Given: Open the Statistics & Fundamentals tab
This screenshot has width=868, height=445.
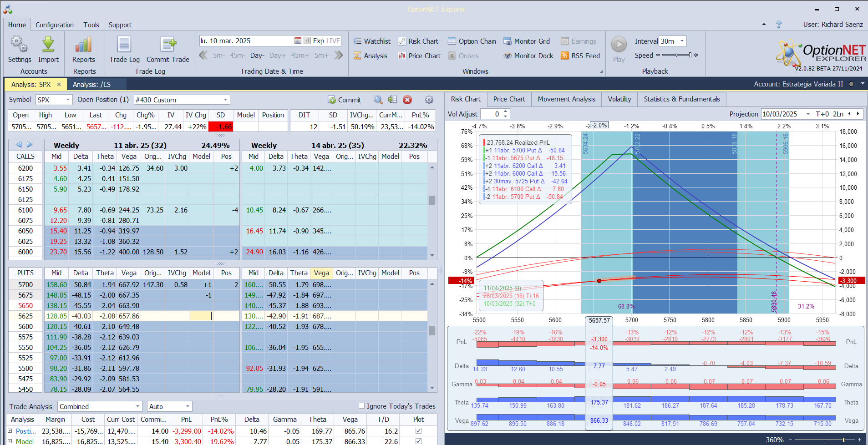Looking at the screenshot, I should (x=682, y=99).
